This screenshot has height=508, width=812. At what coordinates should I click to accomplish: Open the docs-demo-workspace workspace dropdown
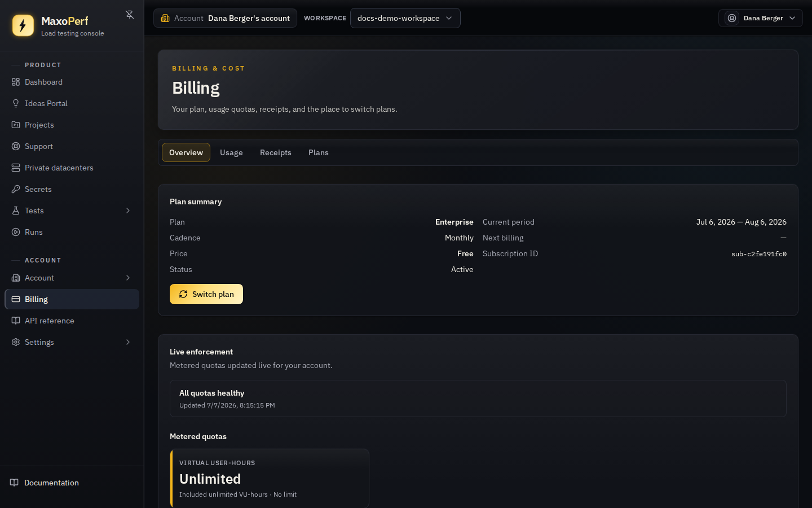(x=405, y=18)
